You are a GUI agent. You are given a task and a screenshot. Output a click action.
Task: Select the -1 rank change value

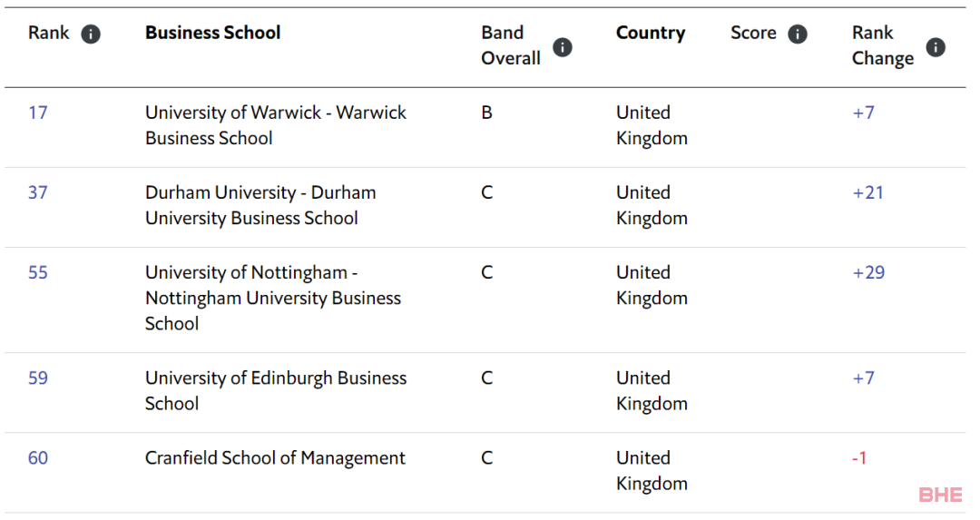point(859,458)
